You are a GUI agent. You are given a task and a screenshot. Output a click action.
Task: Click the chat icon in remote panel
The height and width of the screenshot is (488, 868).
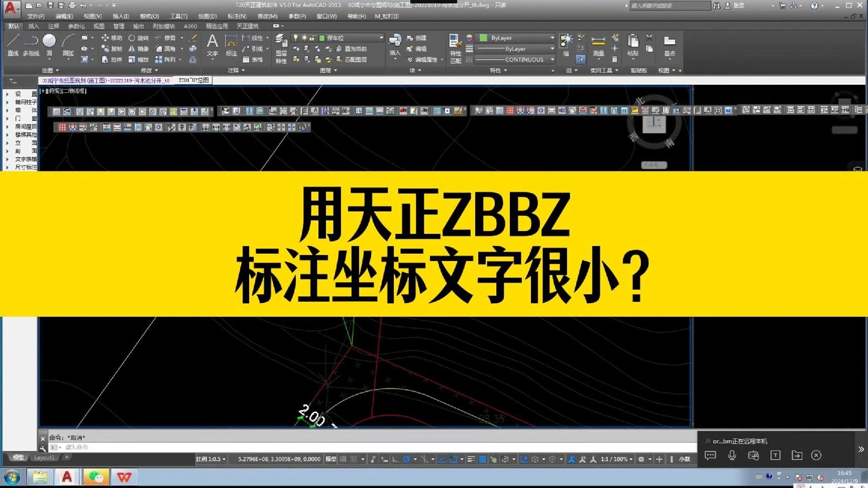[710, 455]
